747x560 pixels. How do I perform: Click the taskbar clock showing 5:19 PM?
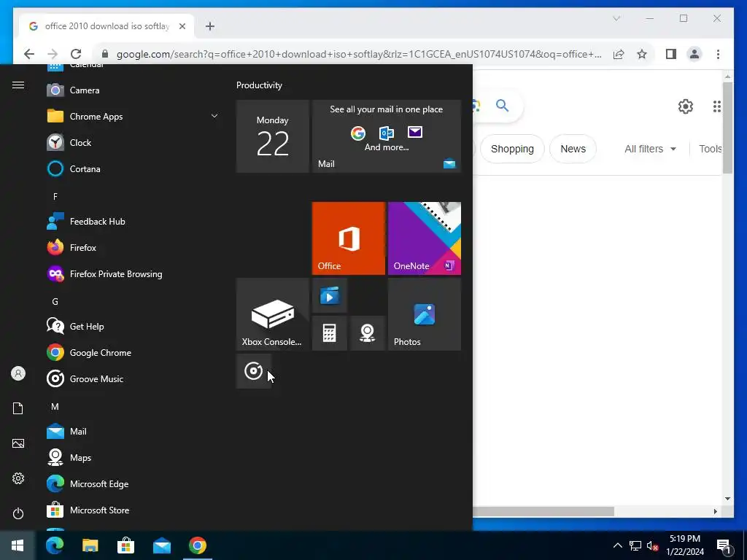click(x=684, y=545)
